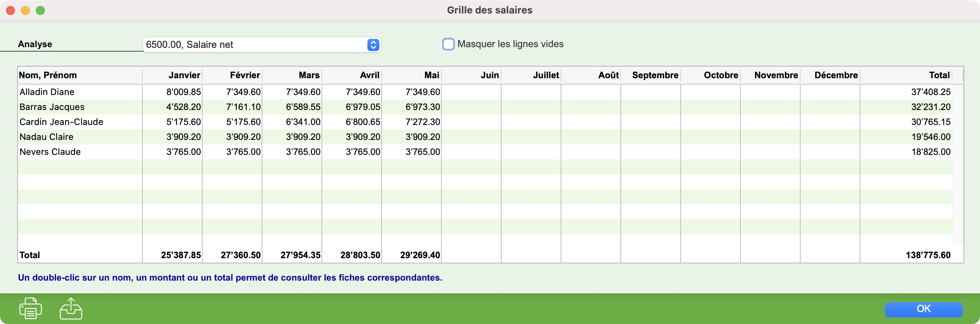
Task: Click Cardin Jean-Claude's May amount 7'272.30
Action: coord(422,122)
